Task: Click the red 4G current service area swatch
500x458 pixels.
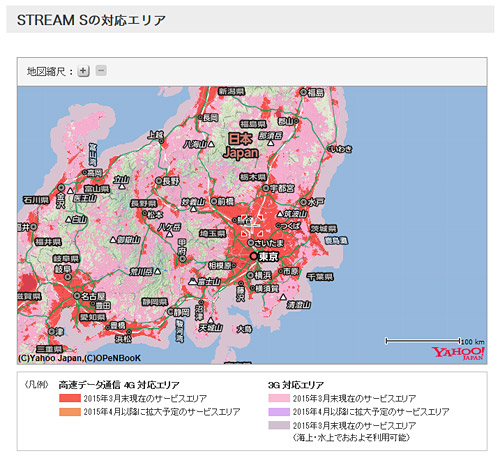Action: tap(70, 398)
